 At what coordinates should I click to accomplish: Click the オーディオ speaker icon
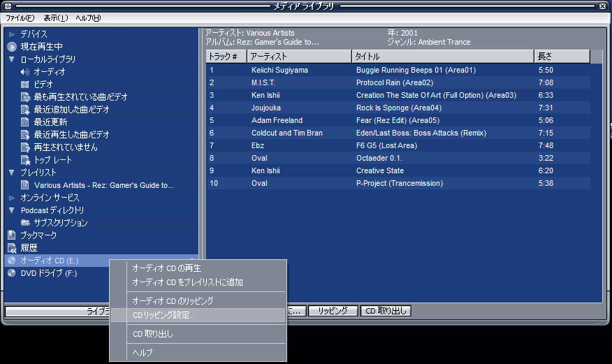25,72
